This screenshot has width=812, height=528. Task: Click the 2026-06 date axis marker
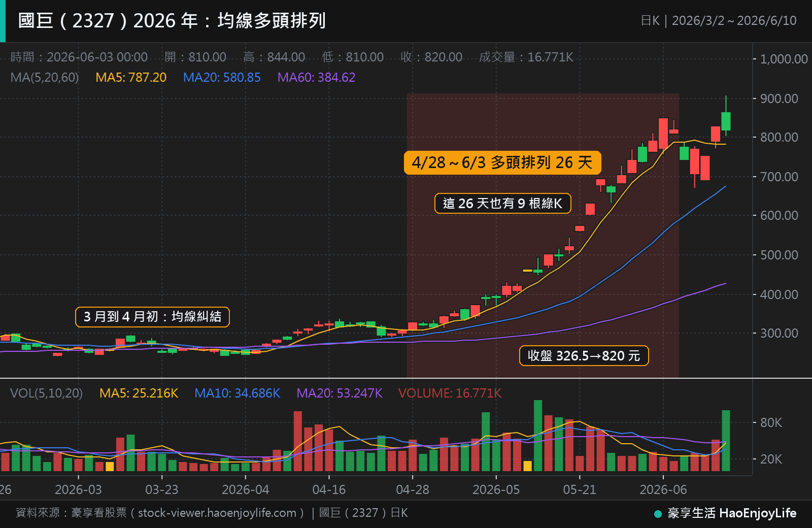click(x=663, y=489)
